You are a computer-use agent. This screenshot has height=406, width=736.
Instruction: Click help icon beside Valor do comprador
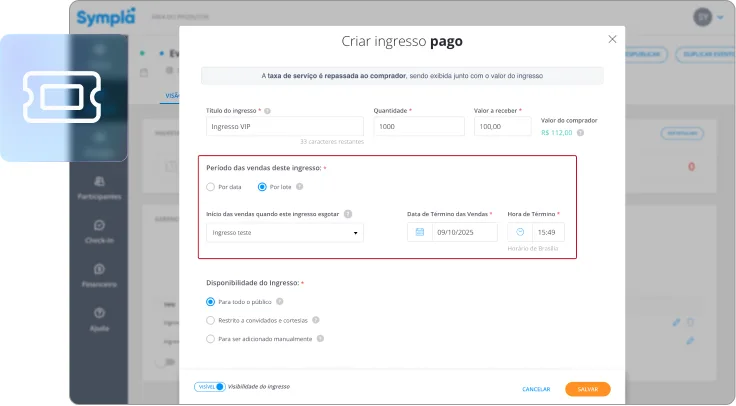tap(580, 132)
